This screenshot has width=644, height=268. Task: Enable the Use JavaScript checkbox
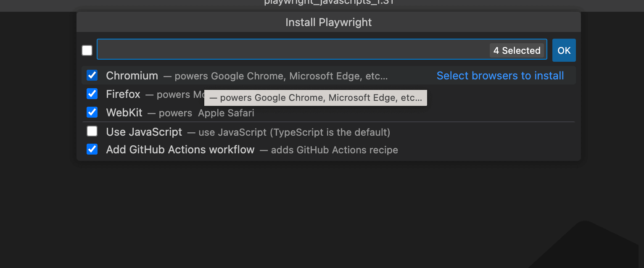[92, 131]
